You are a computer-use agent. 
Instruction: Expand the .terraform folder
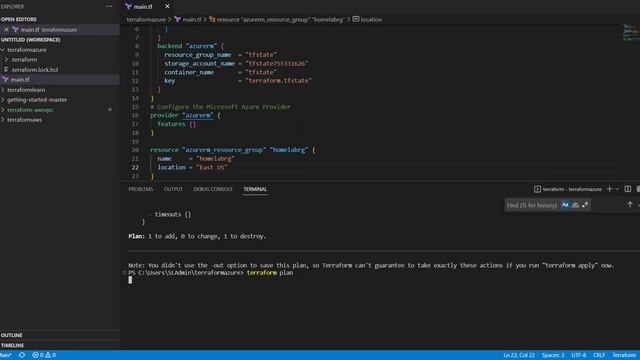click(x=24, y=60)
